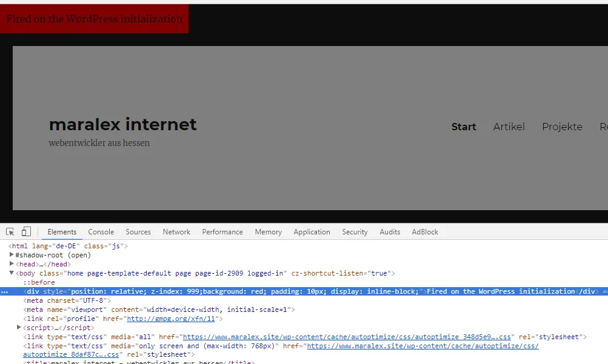
Task: Select the ::before pseudo-element row
Action: (39, 282)
